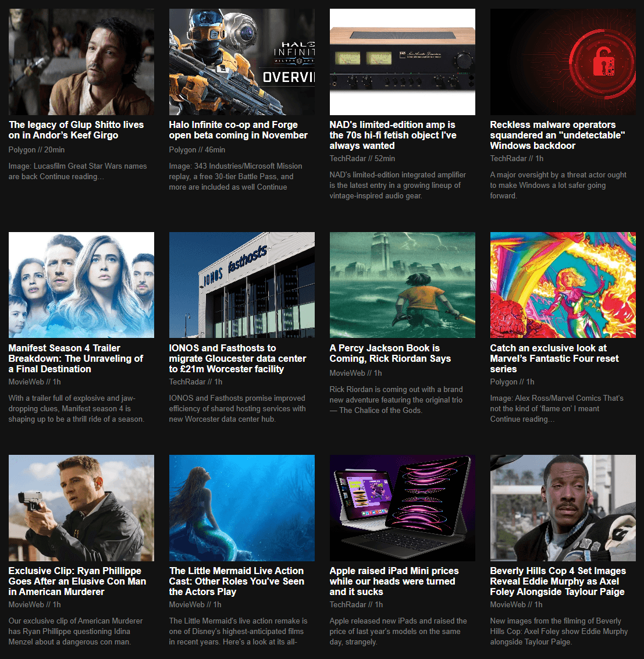Read 'Apple raised iPad Mini prices' headline
The image size is (644, 659).
[x=394, y=581]
